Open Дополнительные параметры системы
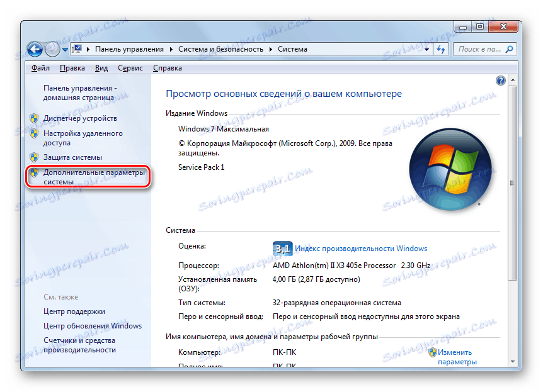The width and height of the screenshot is (543, 392). pyautogui.click(x=94, y=177)
